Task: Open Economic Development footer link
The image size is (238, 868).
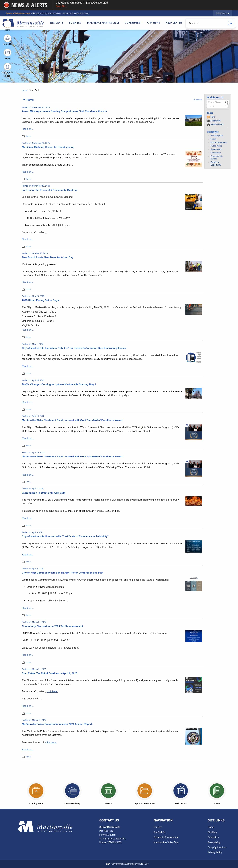Action: [x=166, y=837]
